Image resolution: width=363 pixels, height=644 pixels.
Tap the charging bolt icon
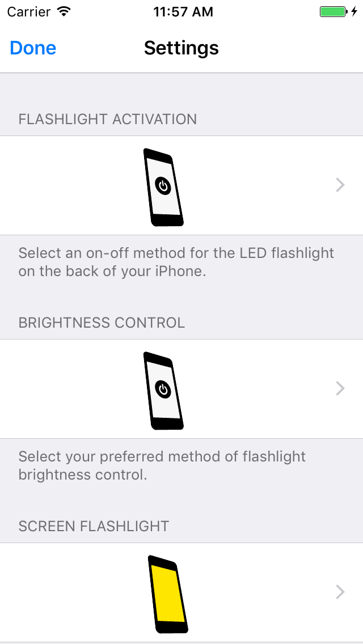[354, 11]
